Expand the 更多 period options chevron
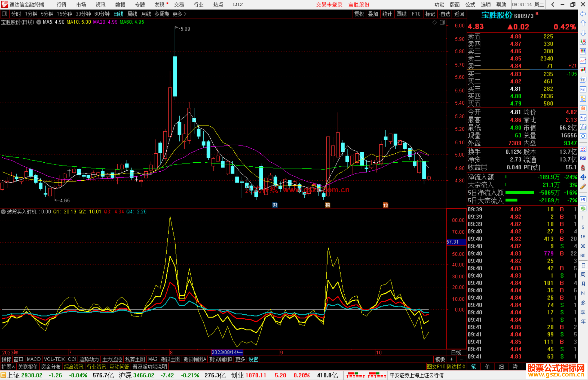 pyautogui.click(x=185, y=14)
